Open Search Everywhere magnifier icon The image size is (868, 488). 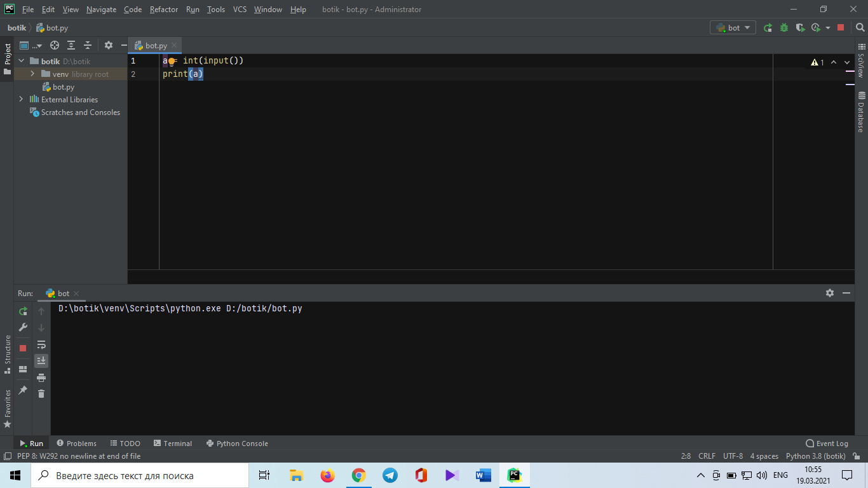pyautogui.click(x=860, y=28)
